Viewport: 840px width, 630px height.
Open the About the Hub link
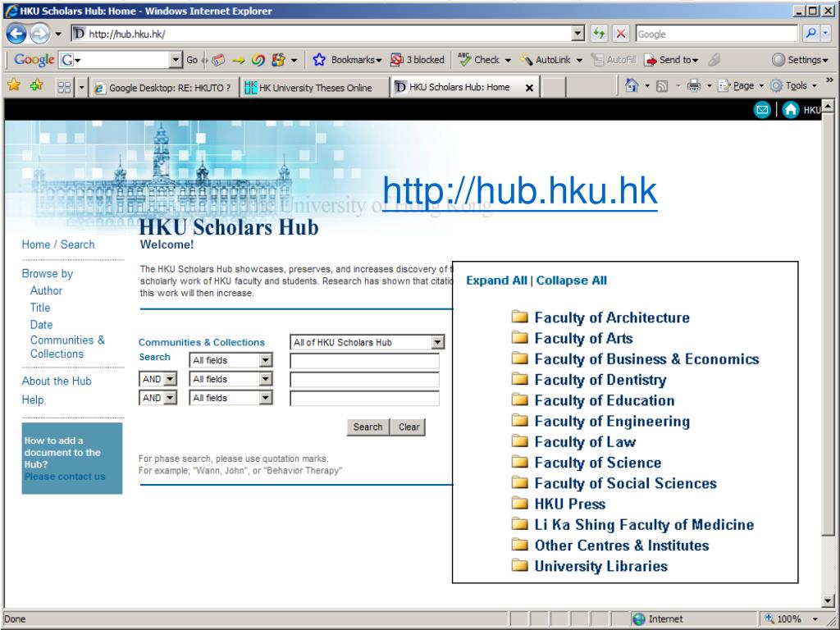[57, 381]
